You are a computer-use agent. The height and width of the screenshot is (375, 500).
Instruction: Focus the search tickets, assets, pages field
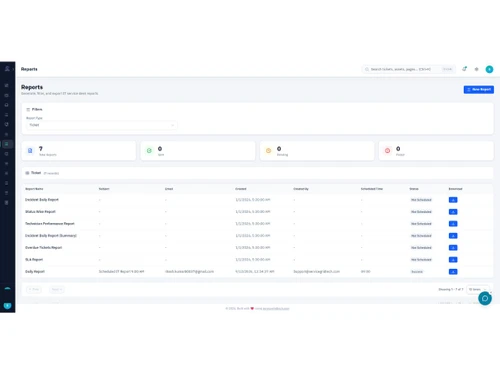pyautogui.click(x=409, y=69)
